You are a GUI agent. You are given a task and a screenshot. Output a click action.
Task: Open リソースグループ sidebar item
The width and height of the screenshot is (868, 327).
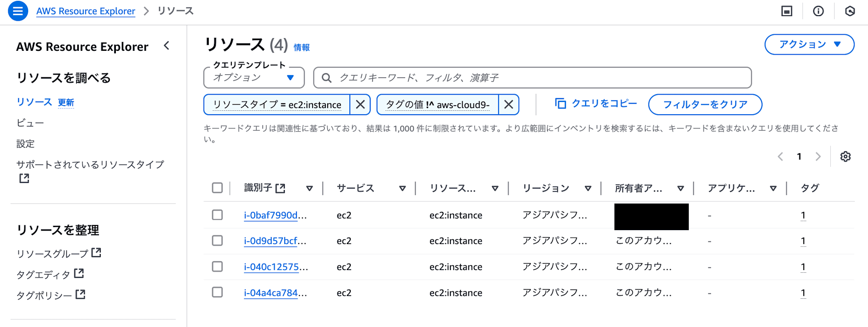coord(53,253)
